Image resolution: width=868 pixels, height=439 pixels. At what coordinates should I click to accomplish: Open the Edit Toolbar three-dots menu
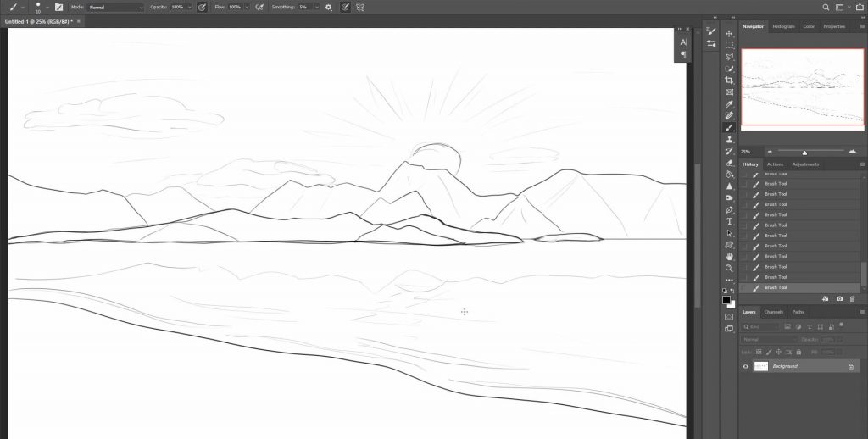[729, 280]
